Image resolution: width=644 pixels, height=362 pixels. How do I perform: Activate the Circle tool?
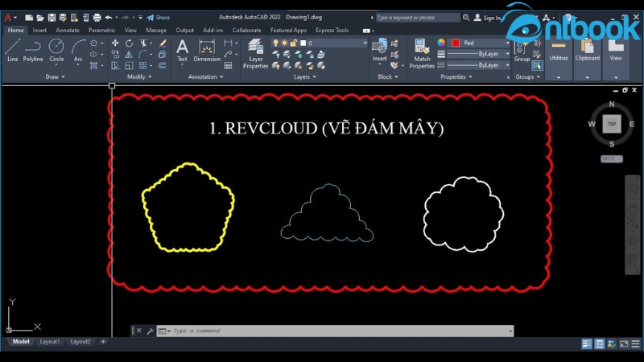point(56,50)
